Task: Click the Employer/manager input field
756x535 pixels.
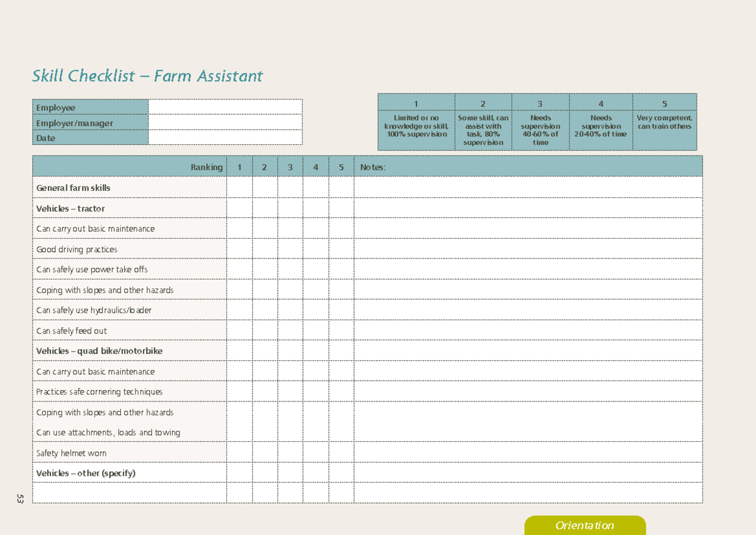Action: (x=225, y=122)
